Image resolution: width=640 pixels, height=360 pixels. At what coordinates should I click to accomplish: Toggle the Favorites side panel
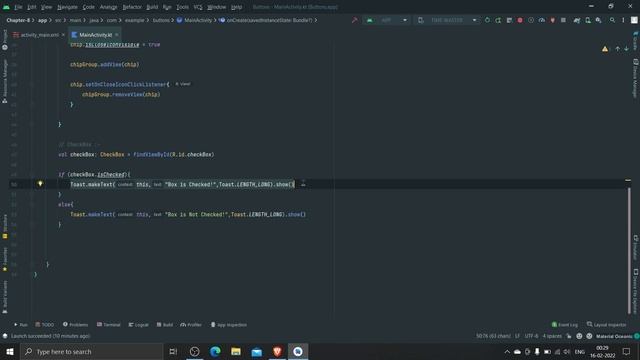coord(5,260)
